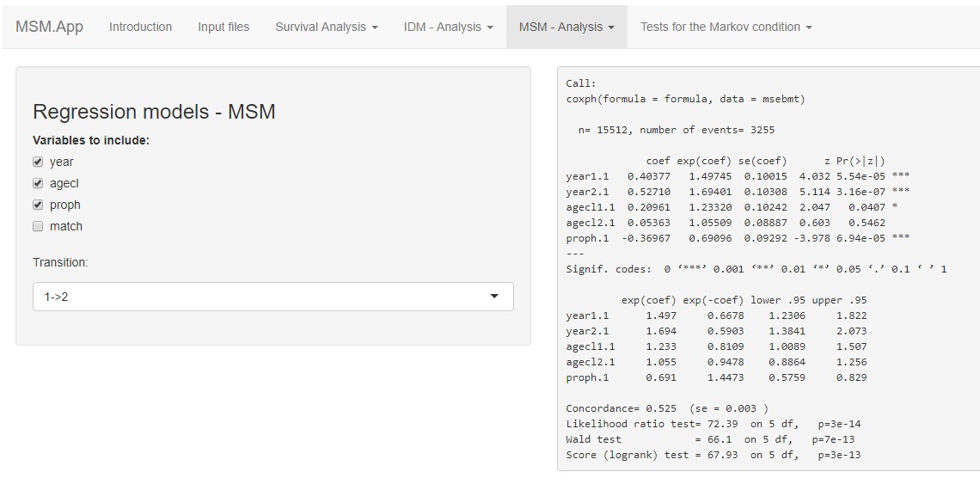This screenshot has width=980, height=478.
Task: Expand the IDM - Analysis menu label
Action: 443,27
